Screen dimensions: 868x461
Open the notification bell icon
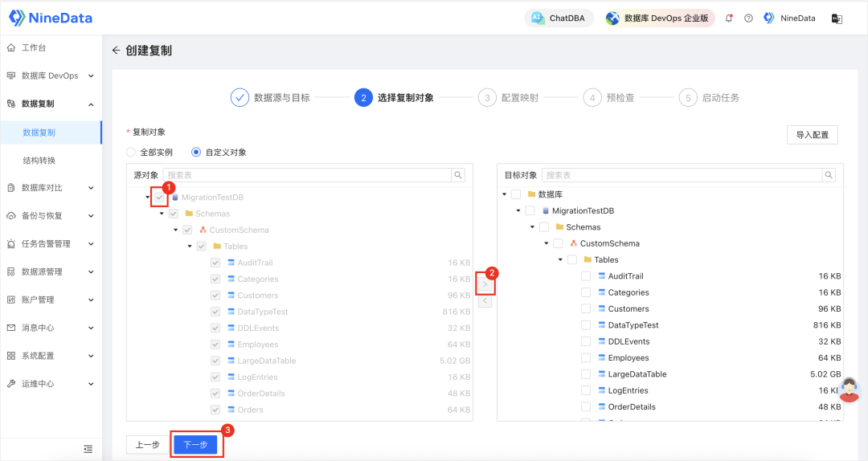729,18
